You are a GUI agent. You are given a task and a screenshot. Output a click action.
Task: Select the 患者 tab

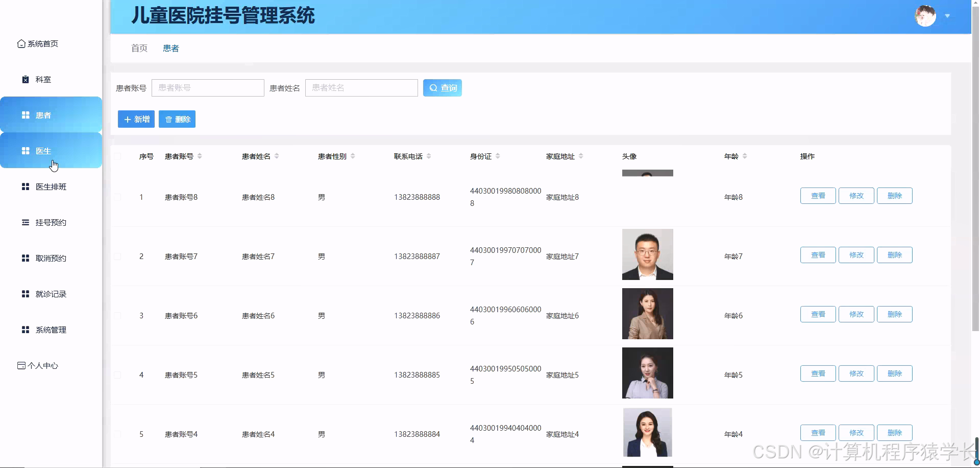[x=171, y=48]
